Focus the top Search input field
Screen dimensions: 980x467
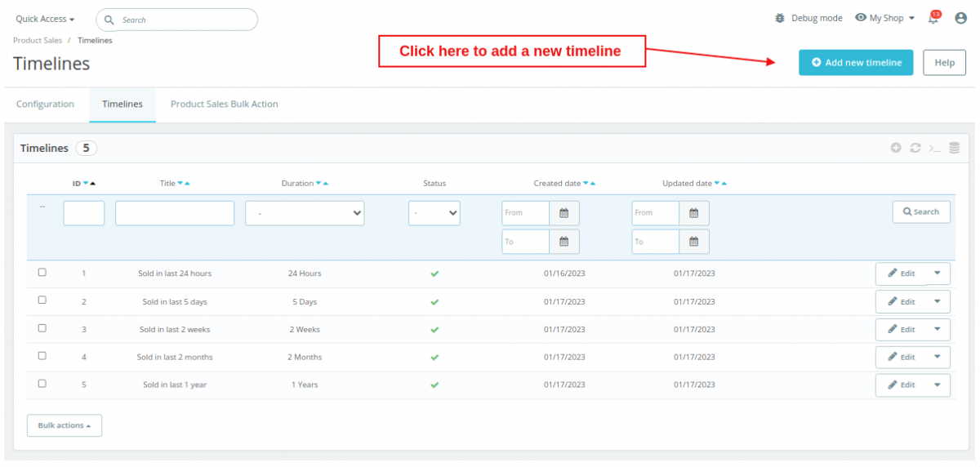tap(176, 20)
